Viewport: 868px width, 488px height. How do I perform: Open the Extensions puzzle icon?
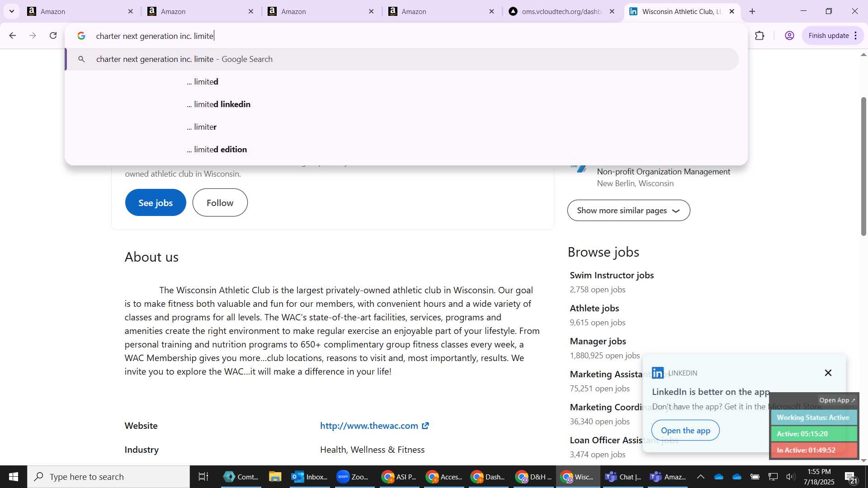(x=759, y=36)
